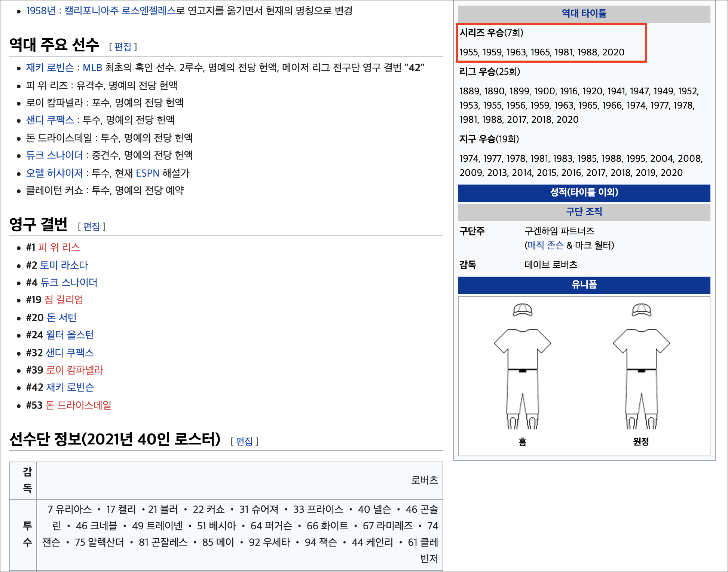
Task: Open the 오렐 허샤이저 link
Action: coord(54,173)
